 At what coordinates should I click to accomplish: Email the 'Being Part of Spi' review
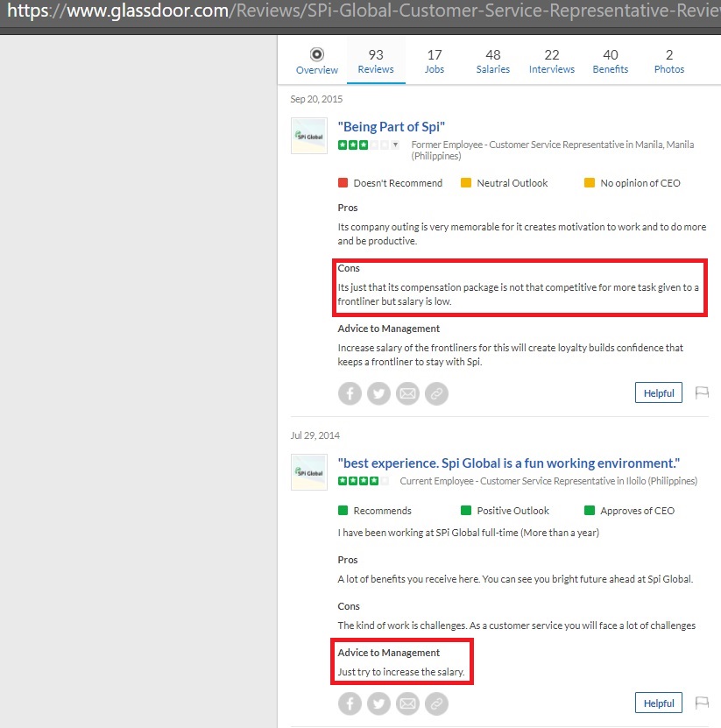pyautogui.click(x=407, y=393)
